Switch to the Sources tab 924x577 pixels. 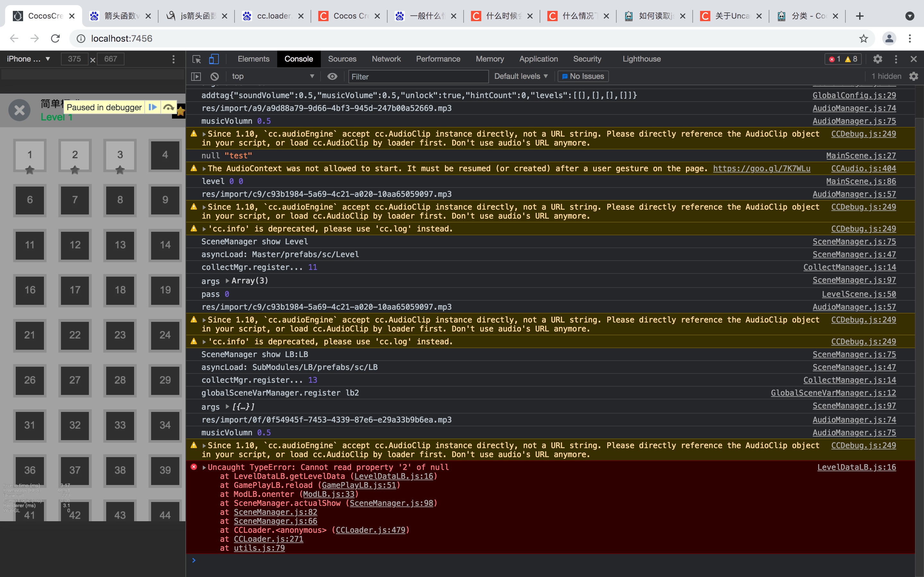342,59
